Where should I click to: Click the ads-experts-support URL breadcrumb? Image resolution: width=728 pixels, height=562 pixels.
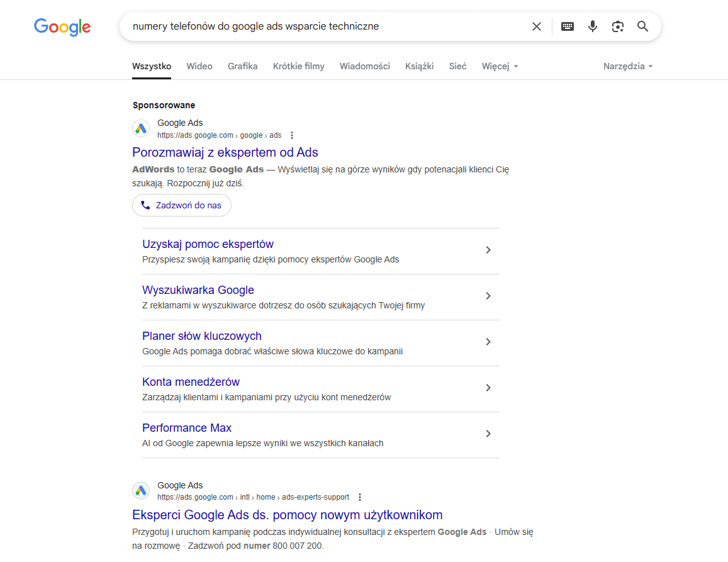[x=253, y=497]
